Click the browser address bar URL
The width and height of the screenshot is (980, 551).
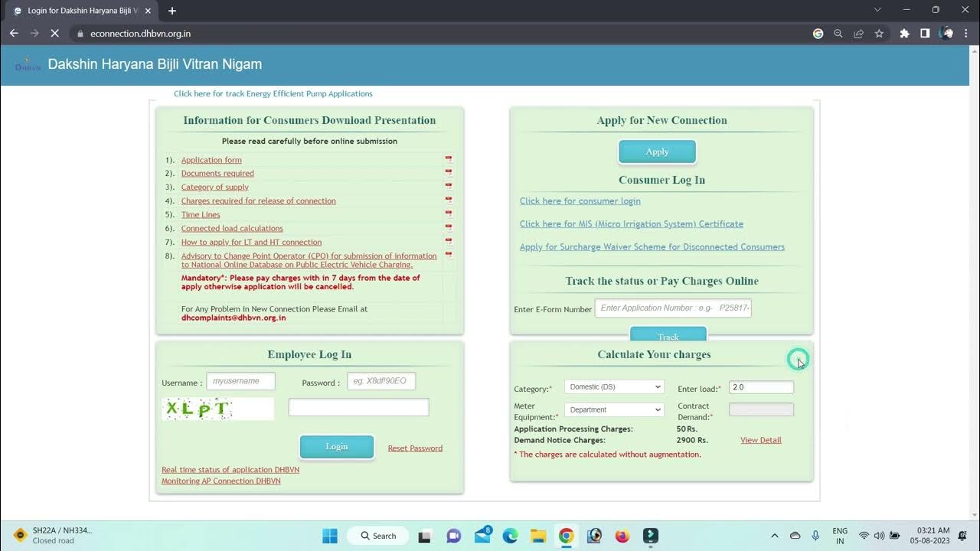[140, 34]
